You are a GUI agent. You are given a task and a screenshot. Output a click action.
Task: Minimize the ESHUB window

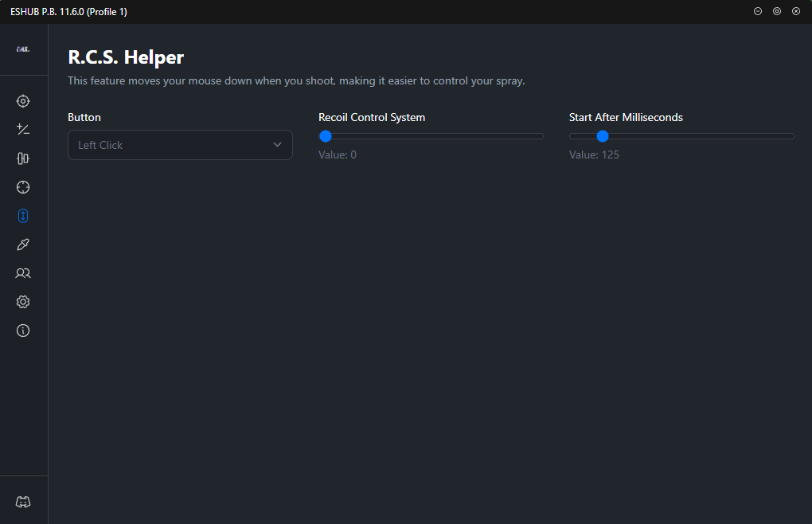click(758, 11)
